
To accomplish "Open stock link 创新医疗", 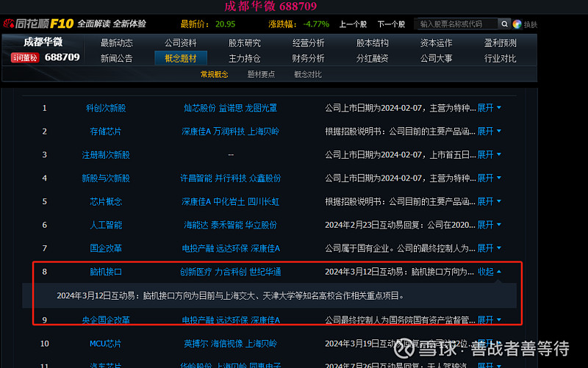I will click(x=196, y=272).
